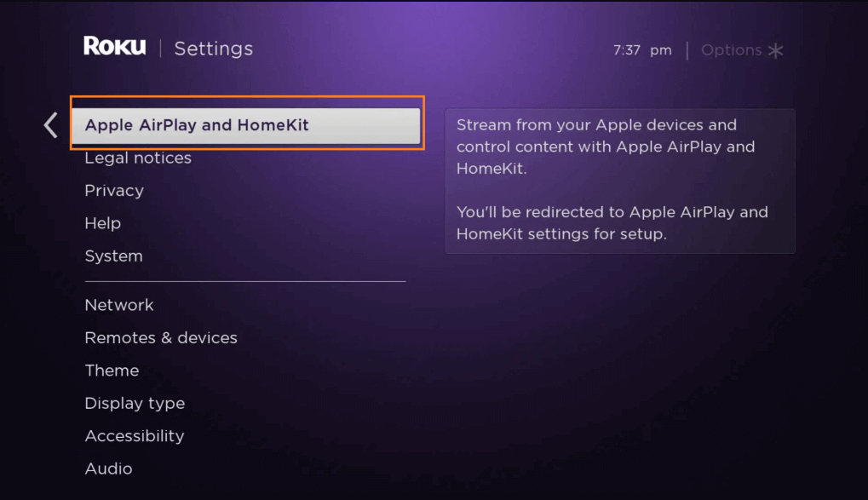Open Network settings
Screen dimensions: 868x500
click(x=119, y=305)
